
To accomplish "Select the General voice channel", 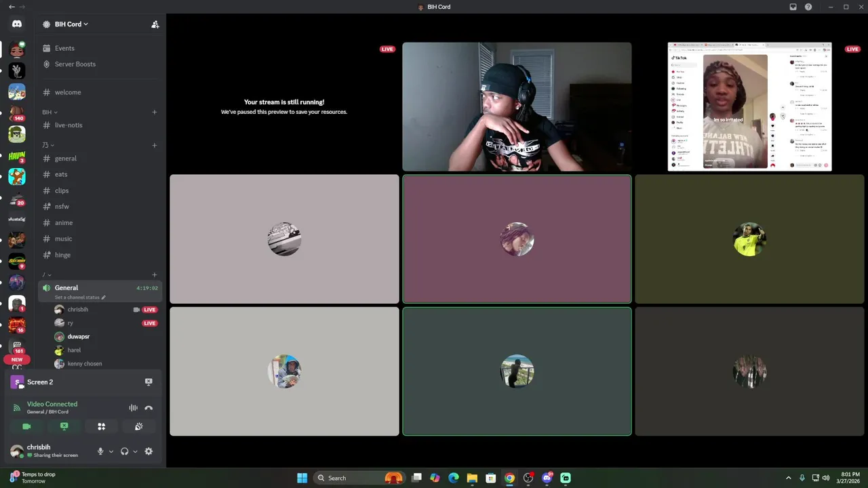I will (100, 291).
